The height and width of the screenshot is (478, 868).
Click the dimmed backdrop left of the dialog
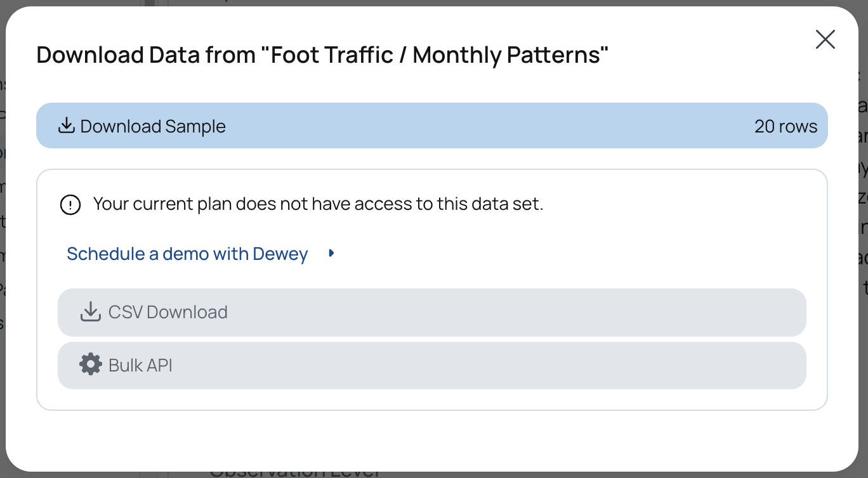(3, 254)
